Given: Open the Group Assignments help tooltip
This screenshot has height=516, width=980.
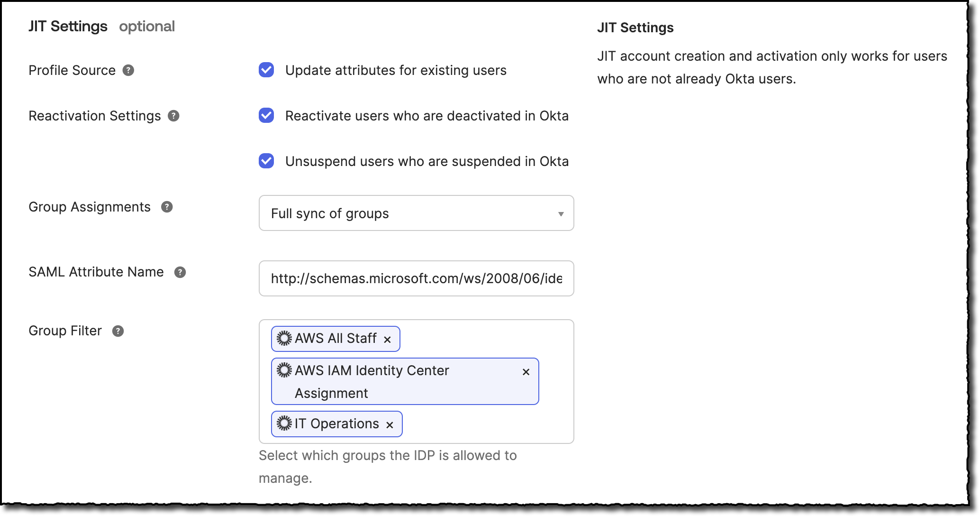Looking at the screenshot, I should 166,207.
